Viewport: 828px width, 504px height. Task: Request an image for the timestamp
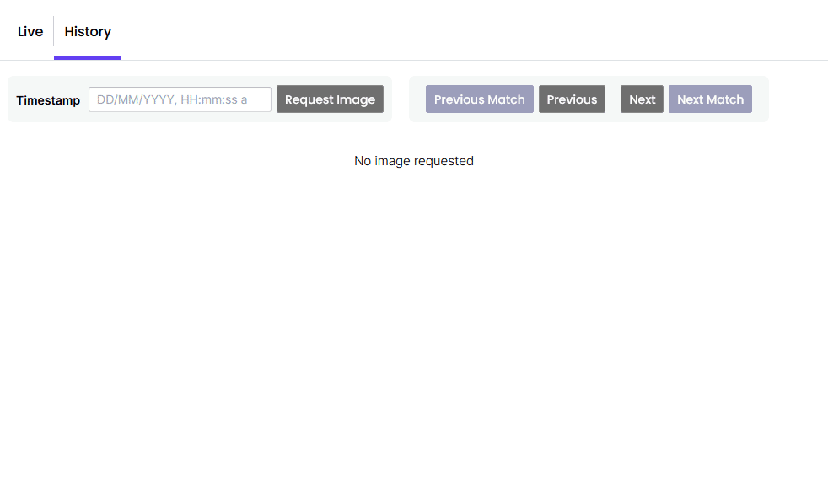click(330, 99)
